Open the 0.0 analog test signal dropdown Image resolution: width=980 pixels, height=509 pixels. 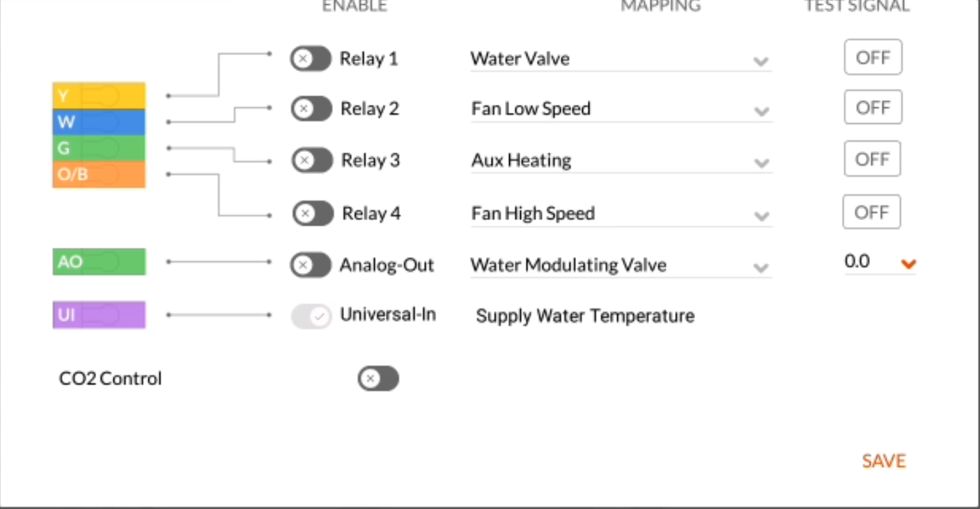click(880, 263)
